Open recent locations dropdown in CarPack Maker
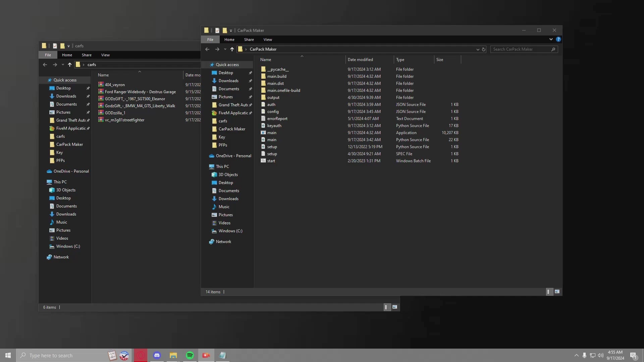The height and width of the screenshot is (362, 644). 225,49
